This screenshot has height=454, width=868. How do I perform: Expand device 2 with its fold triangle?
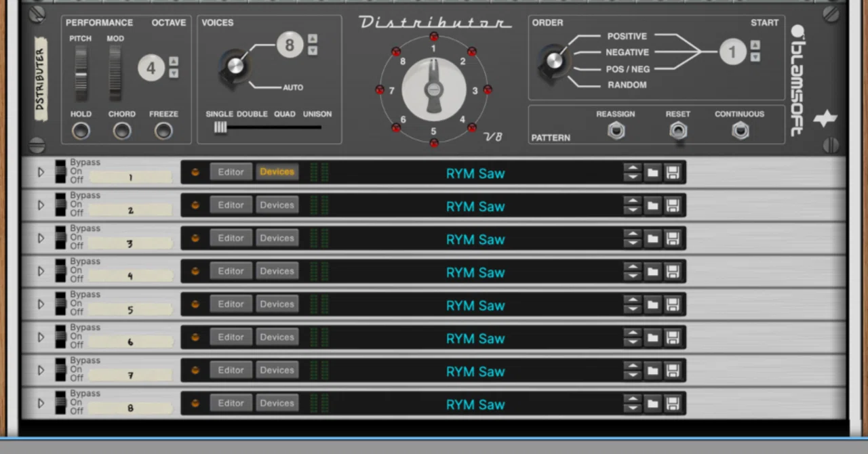tap(41, 205)
